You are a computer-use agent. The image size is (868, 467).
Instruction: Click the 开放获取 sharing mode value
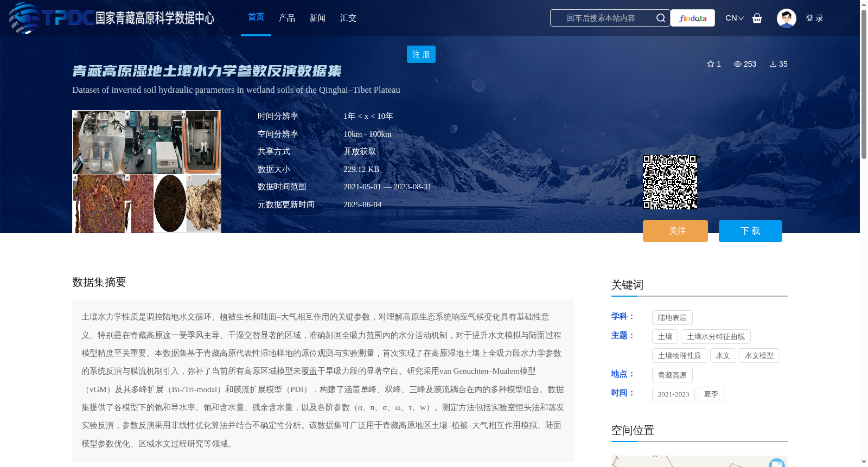click(360, 151)
